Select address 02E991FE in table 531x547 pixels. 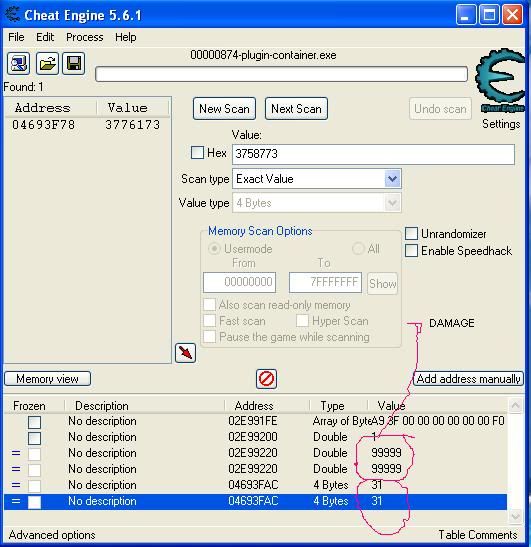[x=253, y=421]
